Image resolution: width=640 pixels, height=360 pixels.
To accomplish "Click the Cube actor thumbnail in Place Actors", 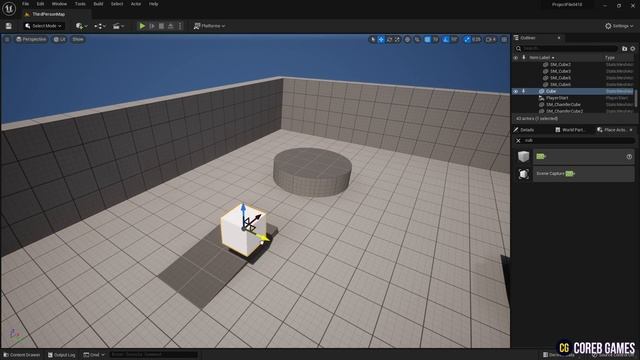I will tap(524, 156).
